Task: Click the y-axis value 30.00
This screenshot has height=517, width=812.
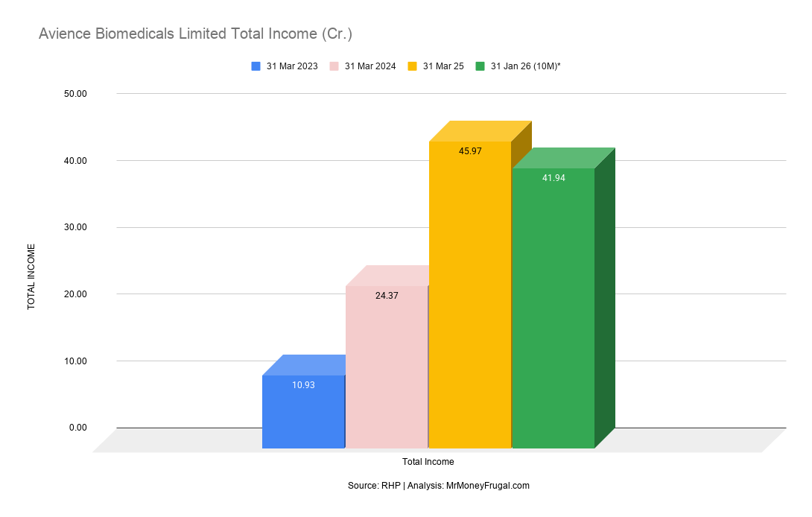Action: [x=75, y=227]
